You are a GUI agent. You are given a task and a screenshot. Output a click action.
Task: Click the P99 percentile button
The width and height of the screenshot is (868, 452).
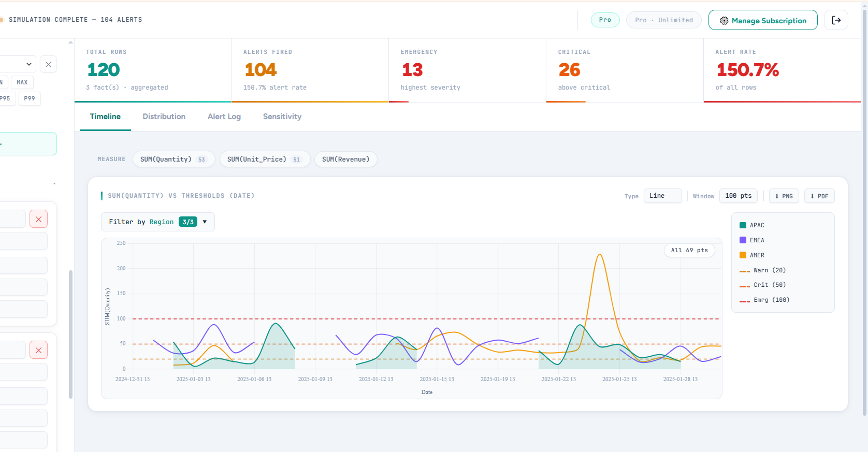30,98
